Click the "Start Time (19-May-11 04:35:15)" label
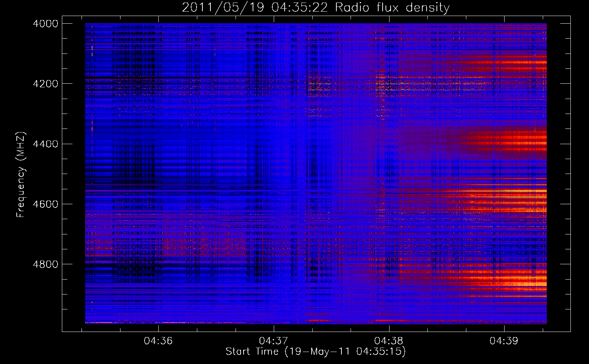This screenshot has height=364, width=589. click(x=316, y=352)
